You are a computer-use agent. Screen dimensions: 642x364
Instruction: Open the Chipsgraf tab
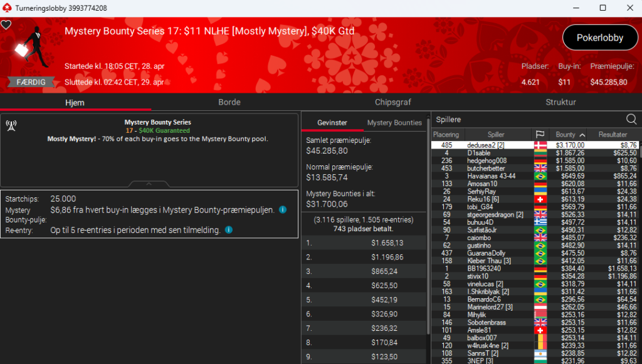click(392, 102)
